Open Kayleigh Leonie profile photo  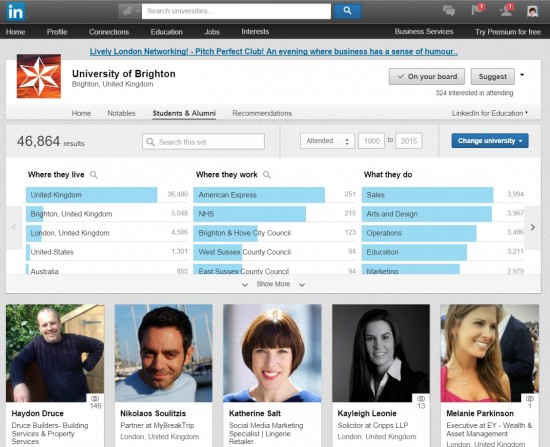381,353
